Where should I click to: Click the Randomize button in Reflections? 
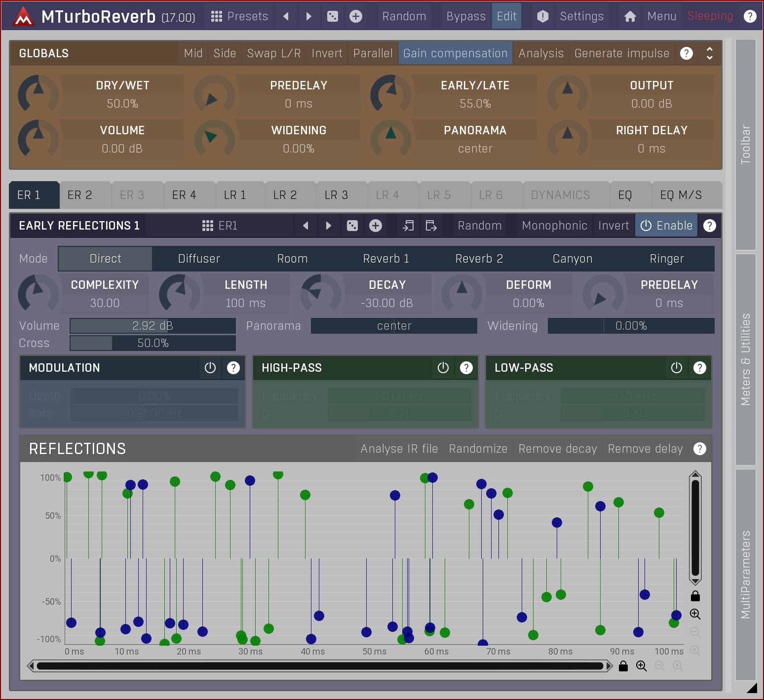pos(478,449)
